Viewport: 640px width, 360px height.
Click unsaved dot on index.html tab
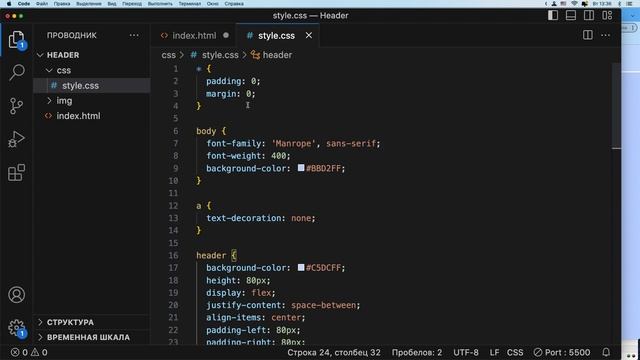[226, 36]
